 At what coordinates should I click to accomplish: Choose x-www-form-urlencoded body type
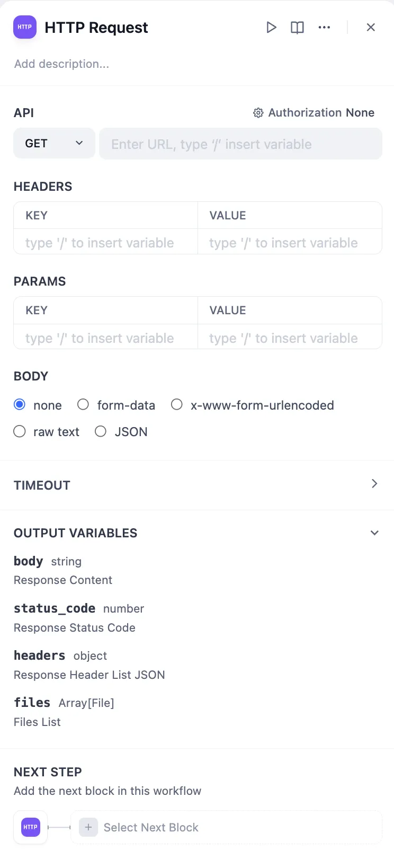177,405
